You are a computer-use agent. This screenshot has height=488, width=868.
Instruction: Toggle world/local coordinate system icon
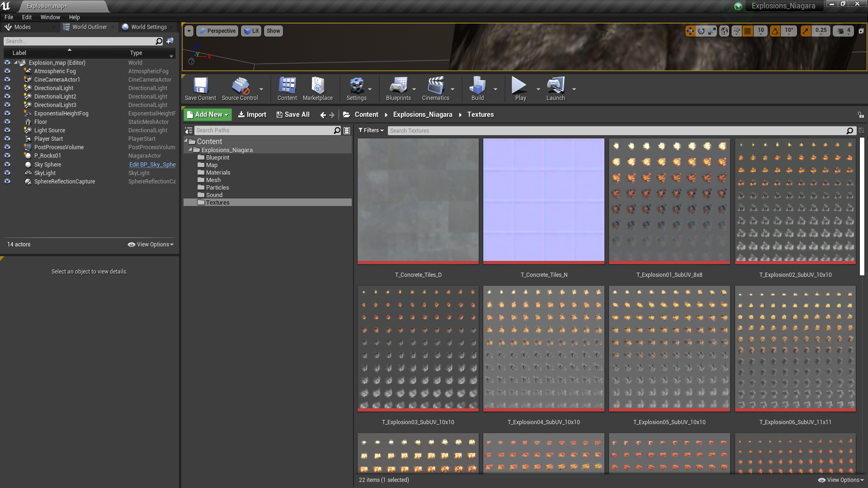coord(724,31)
